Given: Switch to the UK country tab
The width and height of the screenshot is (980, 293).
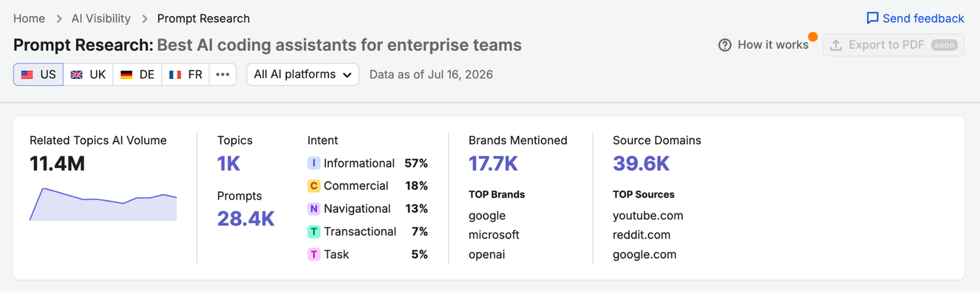Looking at the screenshot, I should click(88, 75).
